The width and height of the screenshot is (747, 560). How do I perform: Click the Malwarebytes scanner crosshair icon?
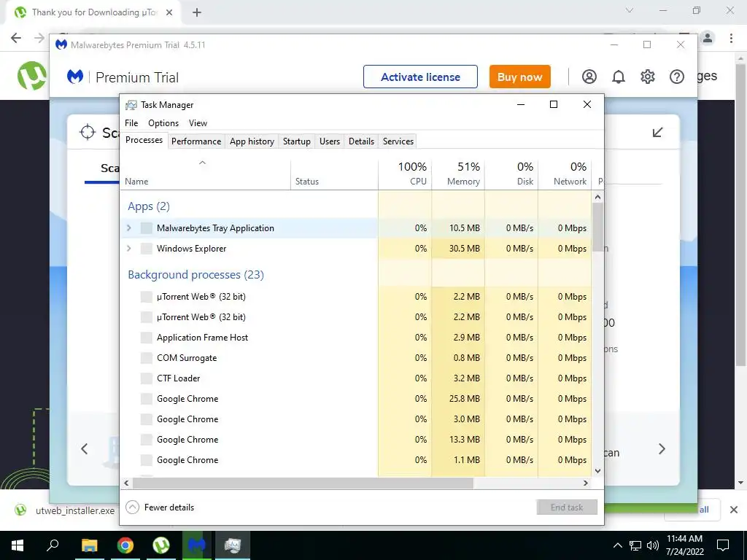[x=88, y=132]
